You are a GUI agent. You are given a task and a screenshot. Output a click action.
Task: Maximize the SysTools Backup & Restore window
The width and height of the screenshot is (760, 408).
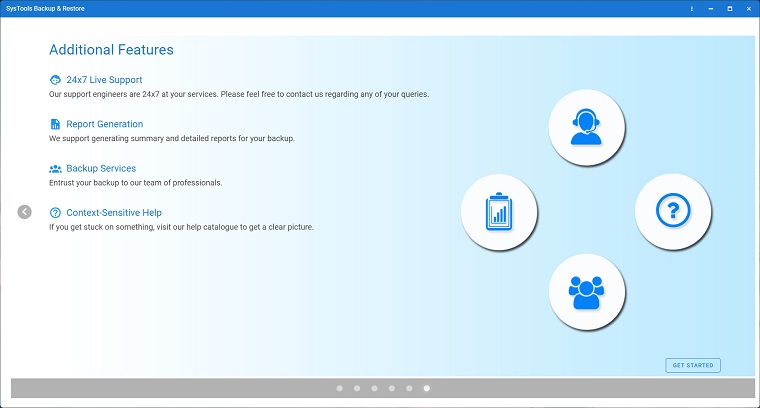(x=729, y=9)
